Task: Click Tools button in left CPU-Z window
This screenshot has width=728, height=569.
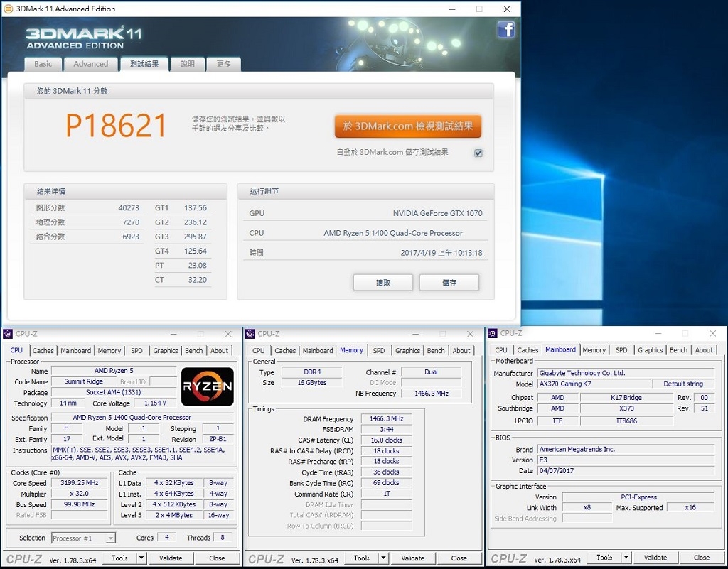Action: [x=119, y=558]
